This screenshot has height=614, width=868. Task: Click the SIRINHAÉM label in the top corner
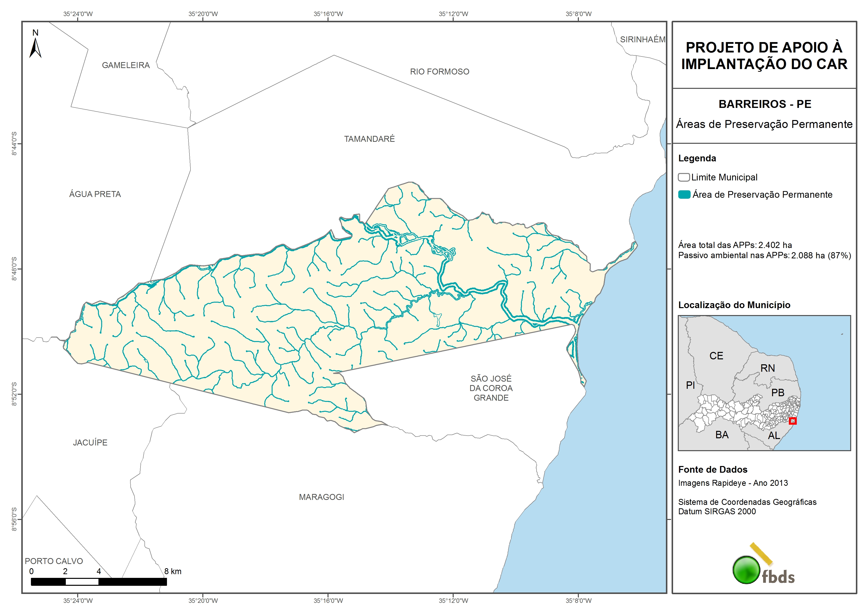coord(642,39)
